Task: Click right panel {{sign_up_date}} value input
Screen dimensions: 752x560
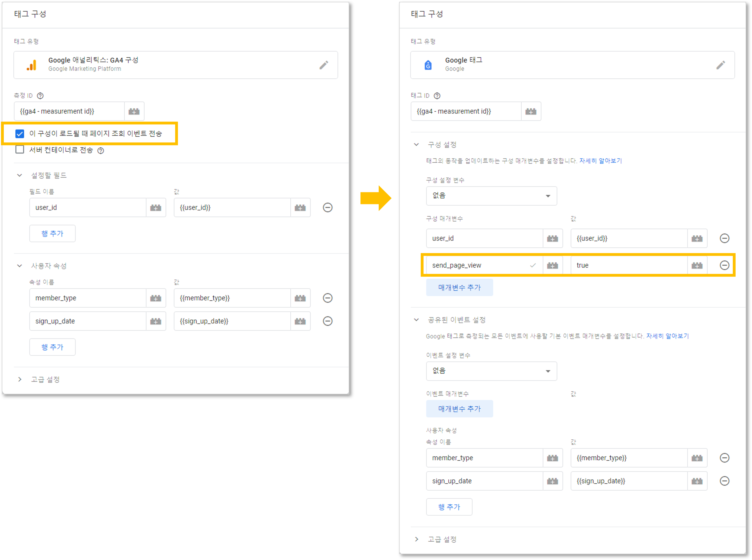Action: click(x=629, y=481)
